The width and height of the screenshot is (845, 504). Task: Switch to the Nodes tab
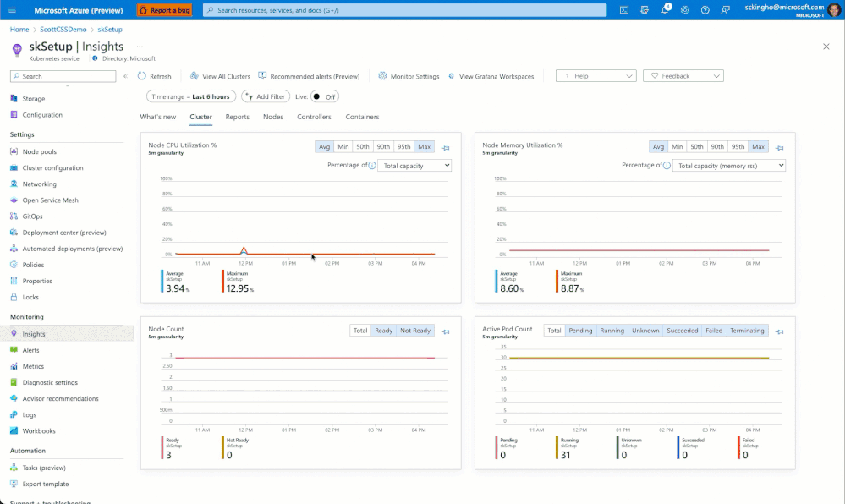point(273,117)
